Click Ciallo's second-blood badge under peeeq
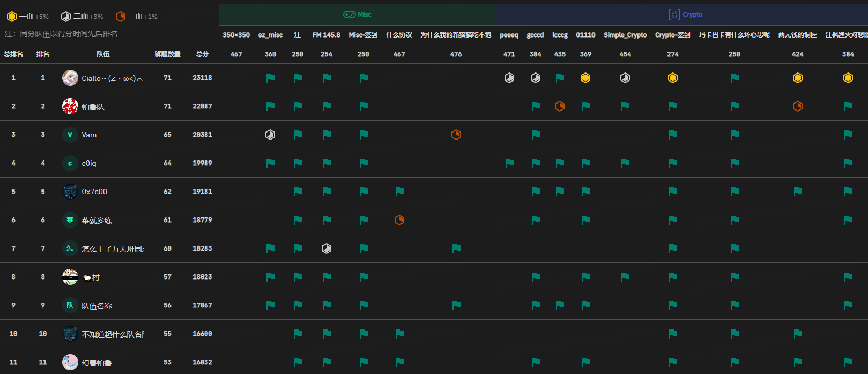This screenshot has width=868, height=374. coord(509,78)
